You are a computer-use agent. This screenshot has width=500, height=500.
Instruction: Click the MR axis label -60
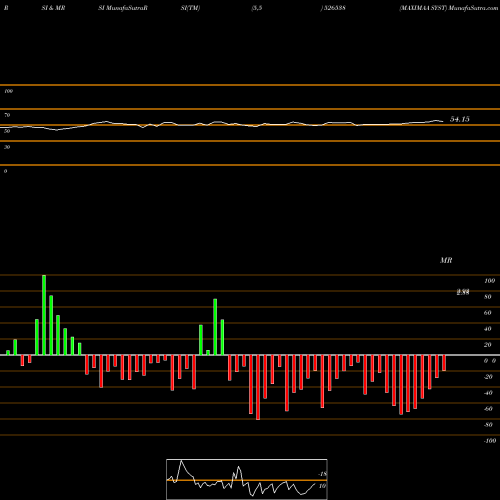pos(488,409)
